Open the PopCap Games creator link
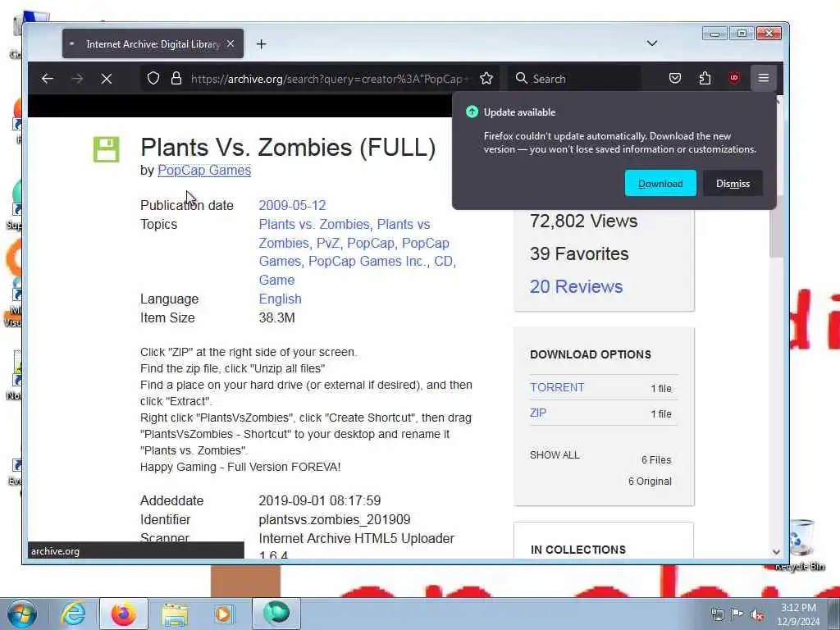Viewport: 840px width, 630px height. click(204, 171)
